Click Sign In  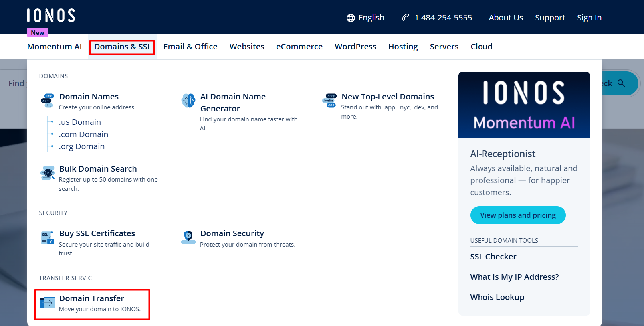[x=589, y=18]
